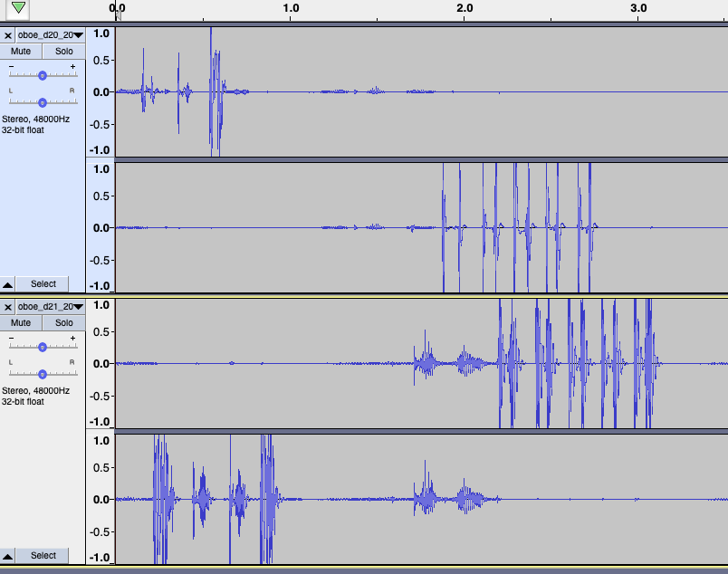Close the oboe_d21 track

[x=8, y=307]
